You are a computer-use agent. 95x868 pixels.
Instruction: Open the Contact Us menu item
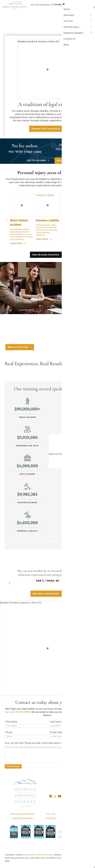pos(69,39)
